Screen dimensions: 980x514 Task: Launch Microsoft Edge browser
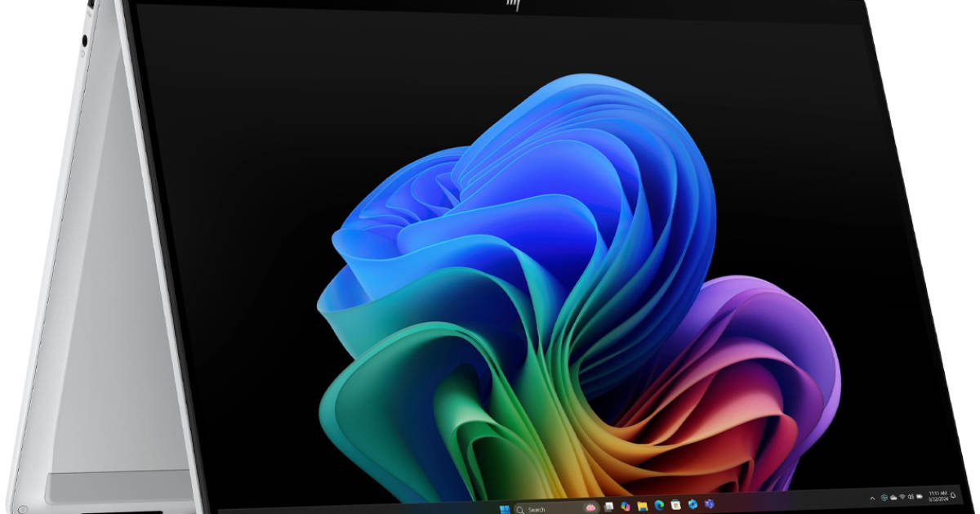click(x=659, y=506)
